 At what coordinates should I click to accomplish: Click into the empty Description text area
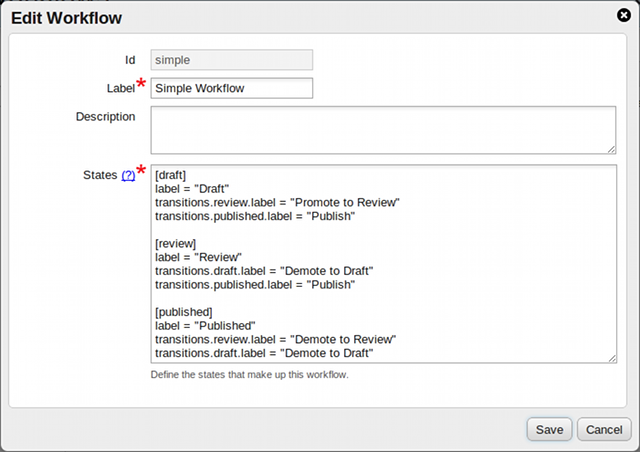[x=382, y=130]
